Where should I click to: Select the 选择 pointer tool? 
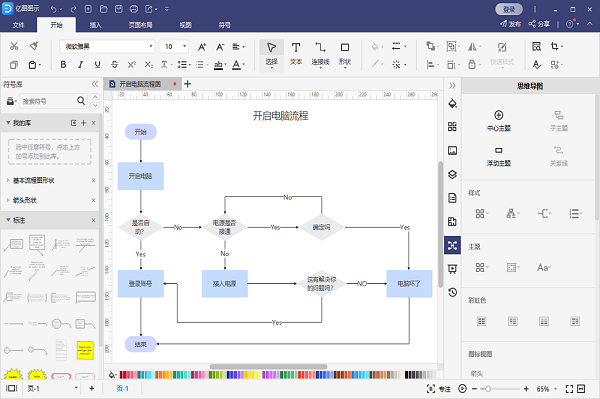point(272,55)
